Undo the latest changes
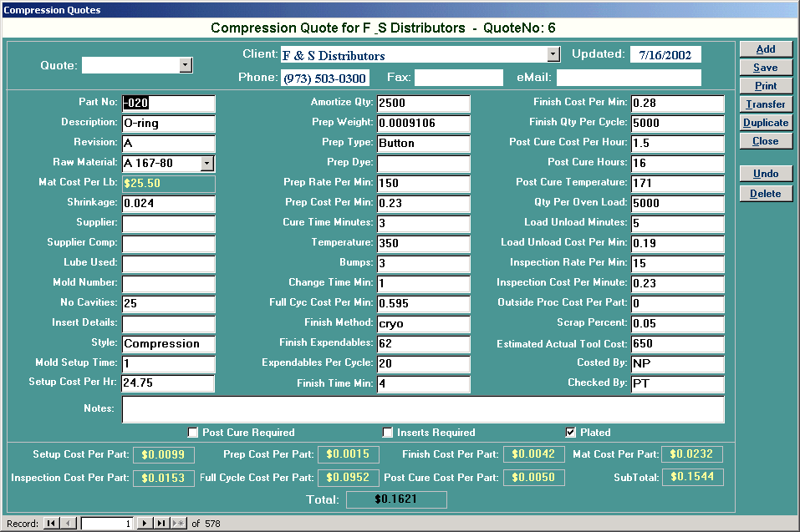Viewport: 800px width, 532px height. click(x=765, y=174)
